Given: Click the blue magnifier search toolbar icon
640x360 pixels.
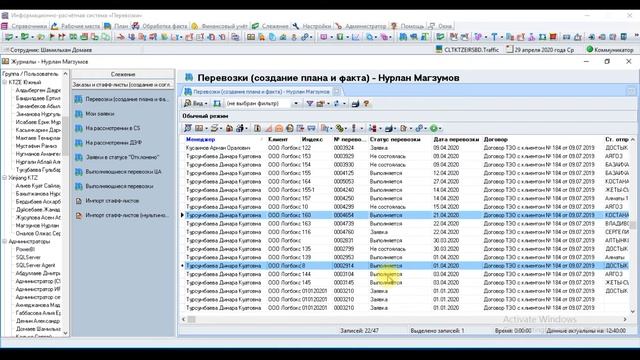Looking at the screenshot, I should pos(369,37).
